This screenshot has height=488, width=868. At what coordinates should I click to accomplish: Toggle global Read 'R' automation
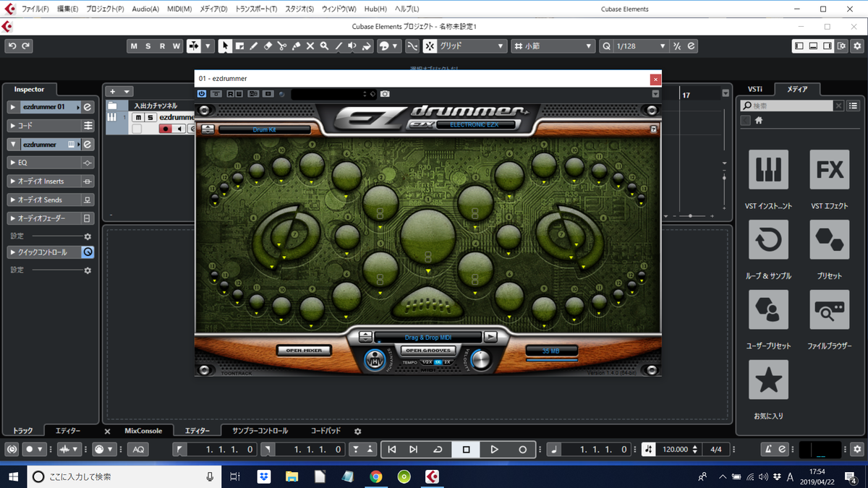click(162, 46)
